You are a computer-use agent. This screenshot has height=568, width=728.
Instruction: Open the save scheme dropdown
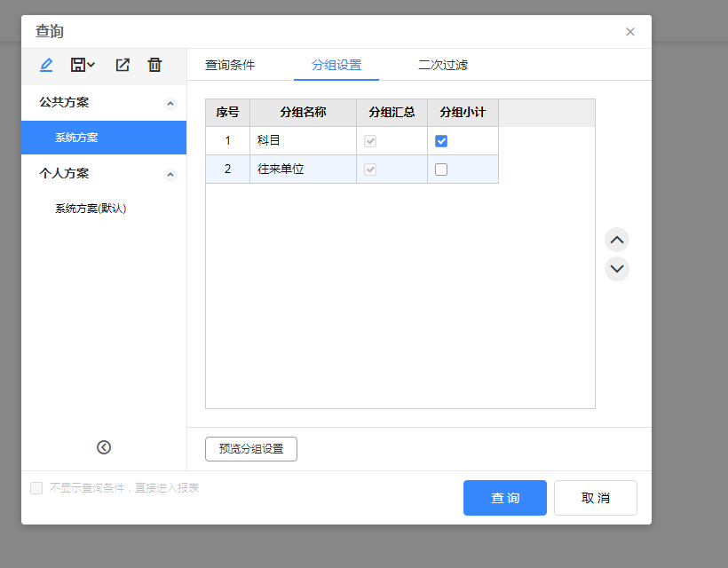pos(83,65)
